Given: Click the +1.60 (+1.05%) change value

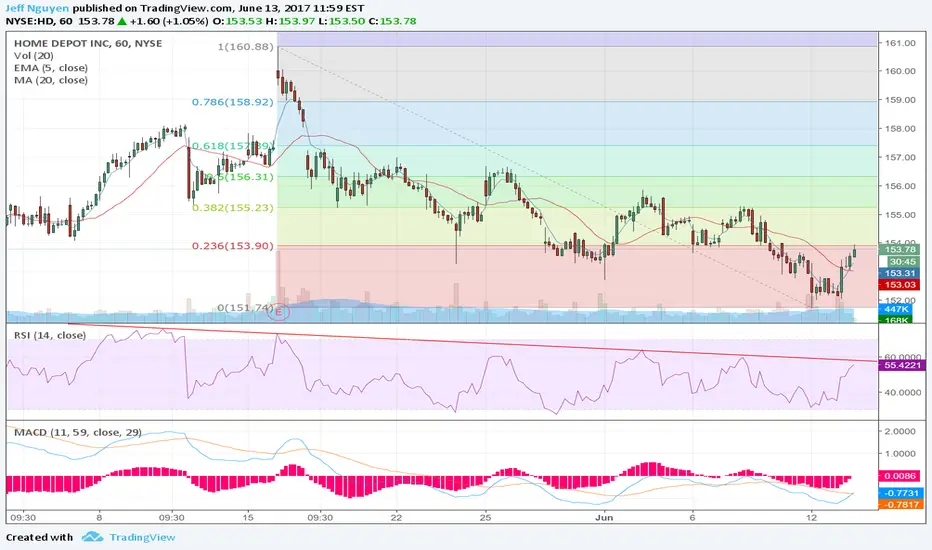Looking at the screenshot, I should click(169, 21).
